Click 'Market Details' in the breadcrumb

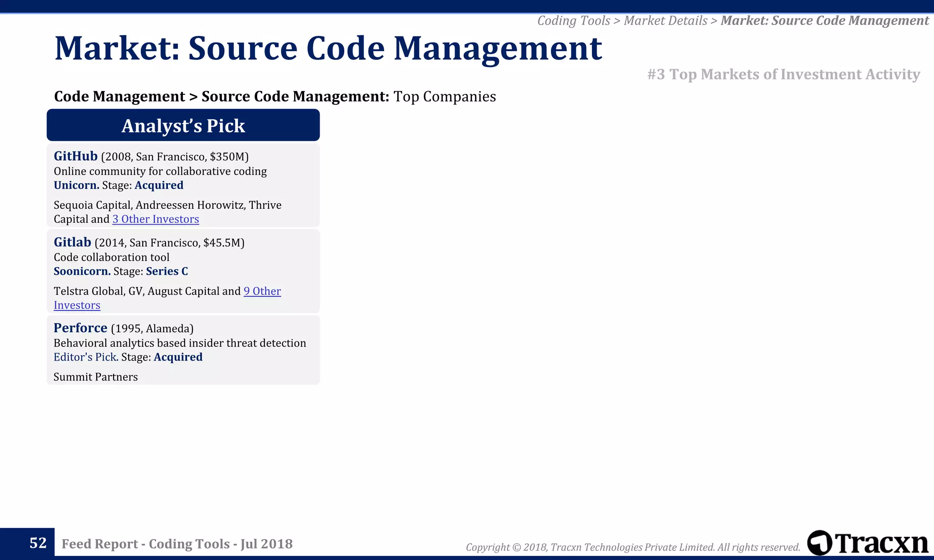665,21
